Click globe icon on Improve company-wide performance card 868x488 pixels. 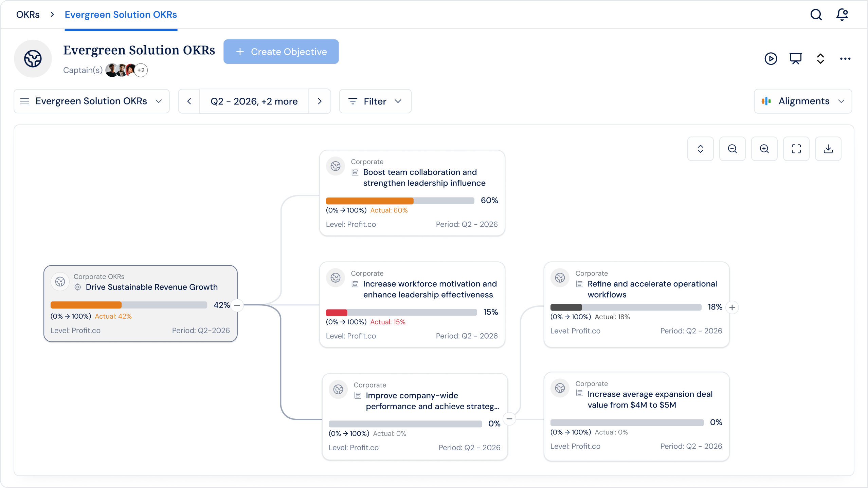[x=338, y=390]
